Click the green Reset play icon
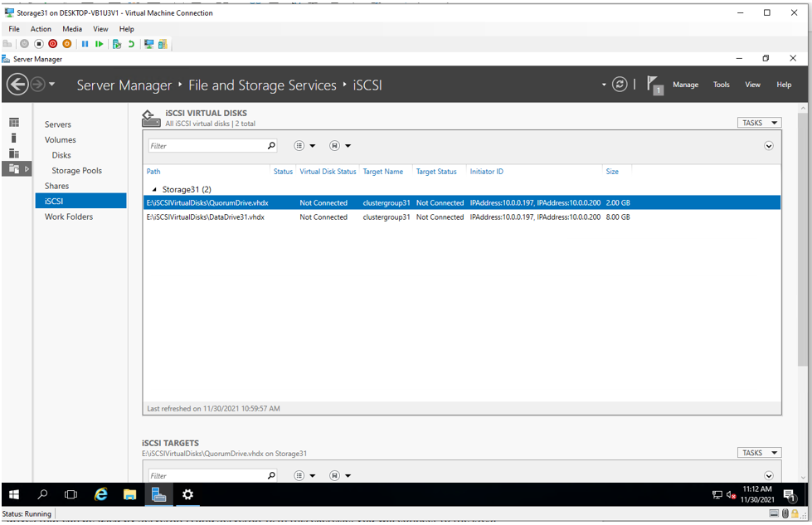Image resolution: width=812 pixels, height=525 pixels. (99, 44)
